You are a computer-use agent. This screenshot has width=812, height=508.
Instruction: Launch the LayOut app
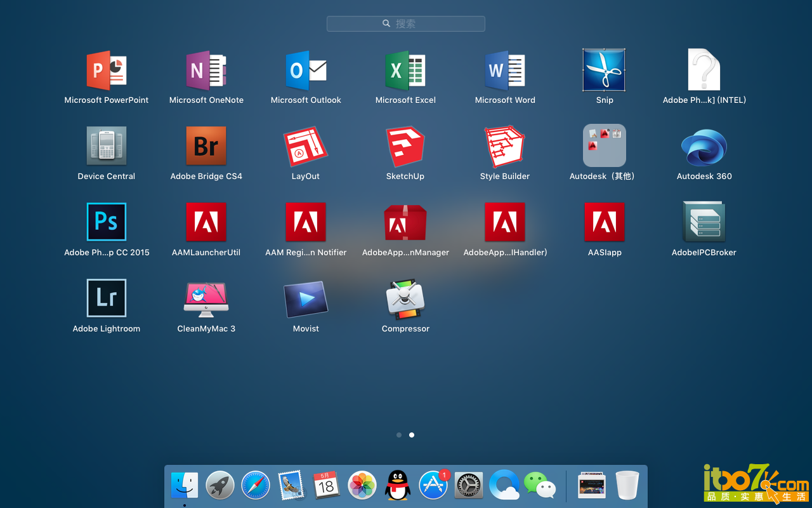pos(306,147)
